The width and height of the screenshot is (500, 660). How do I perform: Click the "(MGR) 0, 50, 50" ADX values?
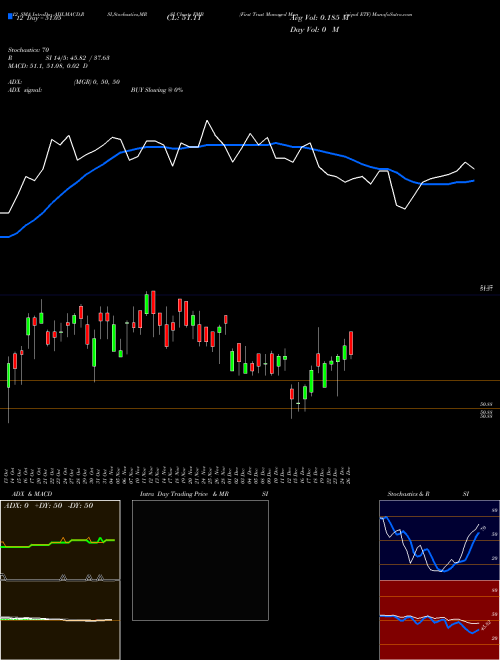[x=96, y=82]
